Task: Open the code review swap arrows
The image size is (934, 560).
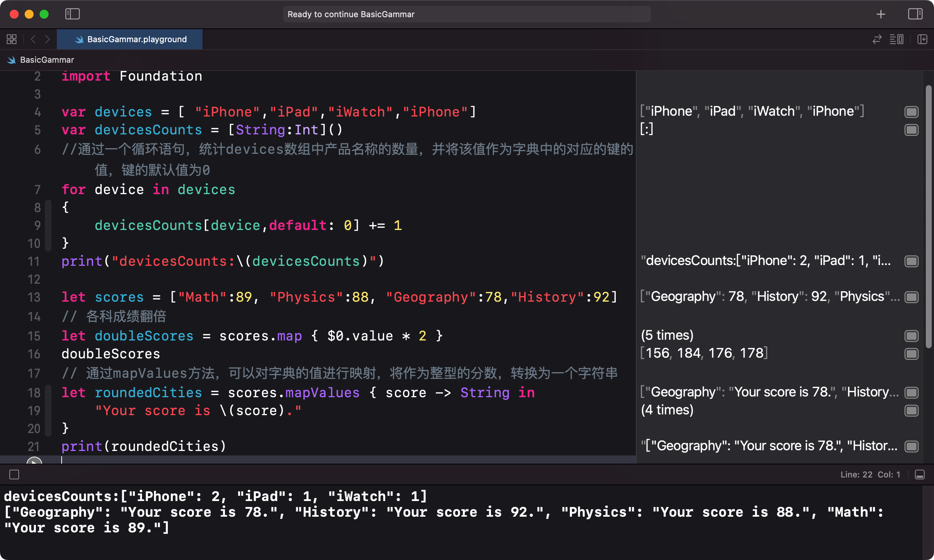Action: click(x=877, y=39)
